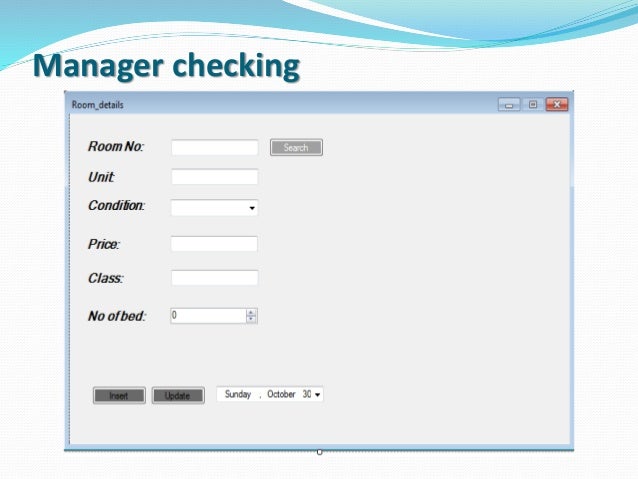
Task: Select the Class text box
Action: click(214, 278)
